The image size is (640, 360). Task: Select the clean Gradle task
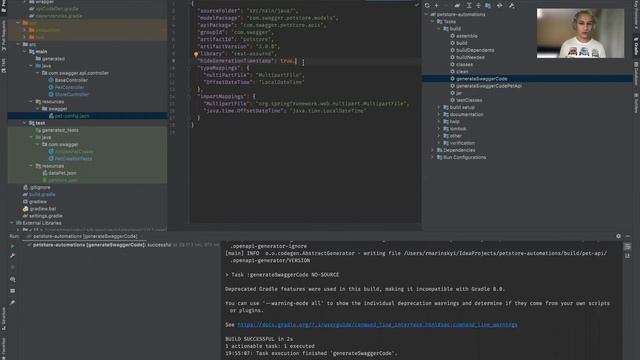click(x=462, y=72)
